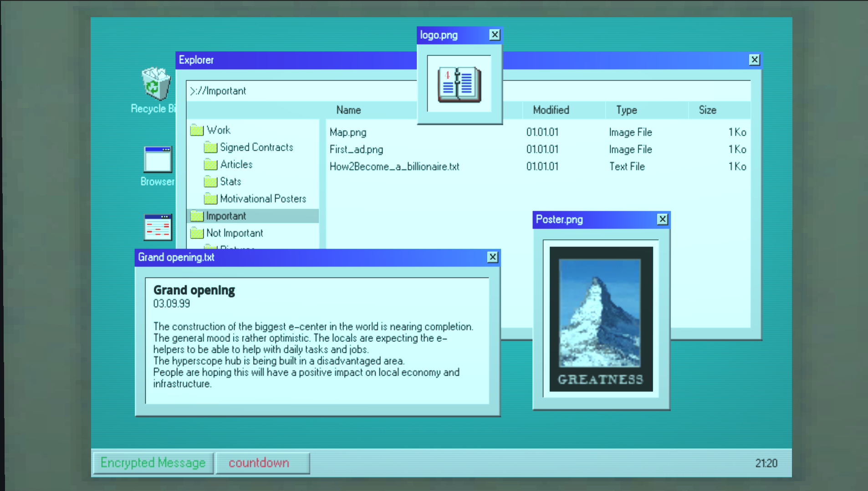This screenshot has width=868, height=491.
Task: Select Work in the folder tree
Action: pyautogui.click(x=219, y=130)
